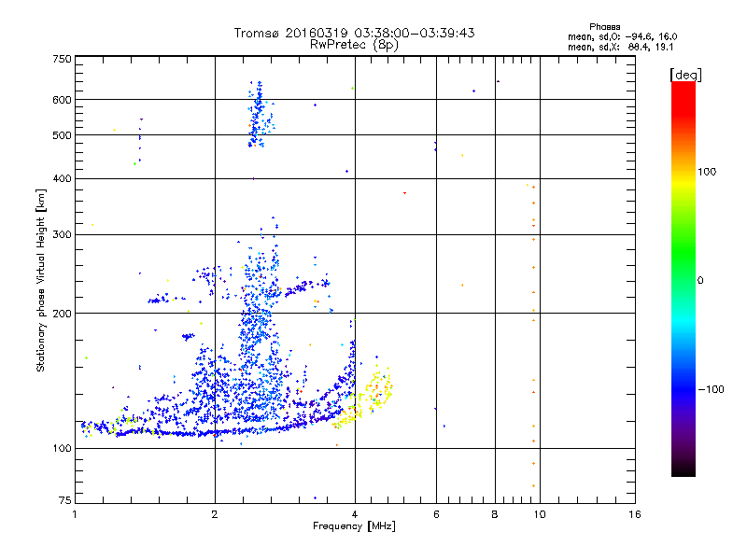747x560 pixels.
Task: Click x-axis tick label '1'
Action: click(x=75, y=514)
